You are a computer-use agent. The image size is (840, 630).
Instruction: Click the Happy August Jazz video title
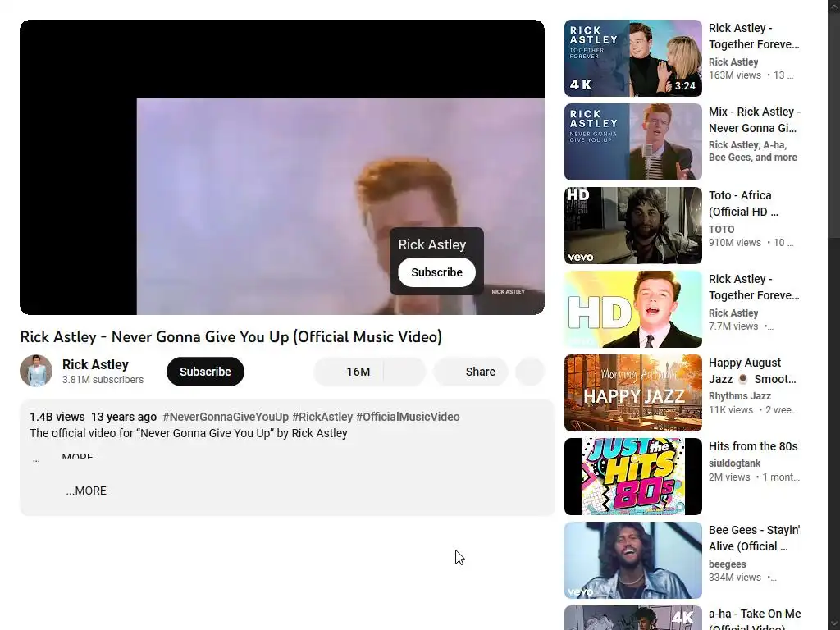point(753,371)
